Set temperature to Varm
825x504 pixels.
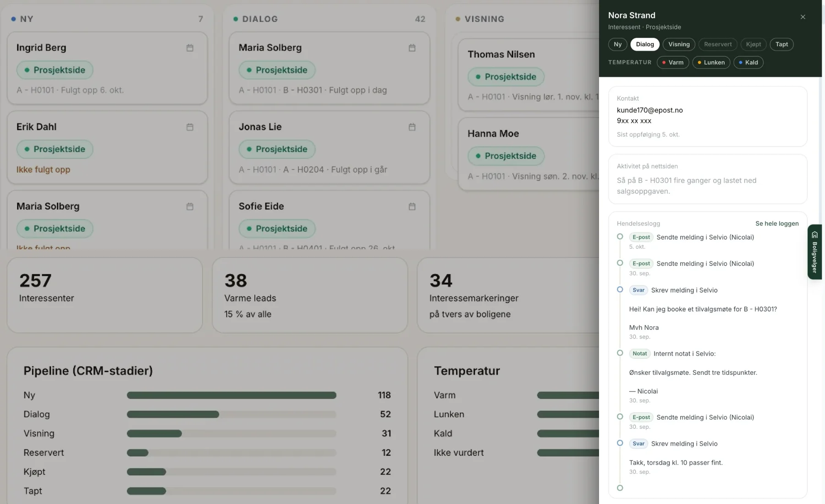(x=673, y=62)
